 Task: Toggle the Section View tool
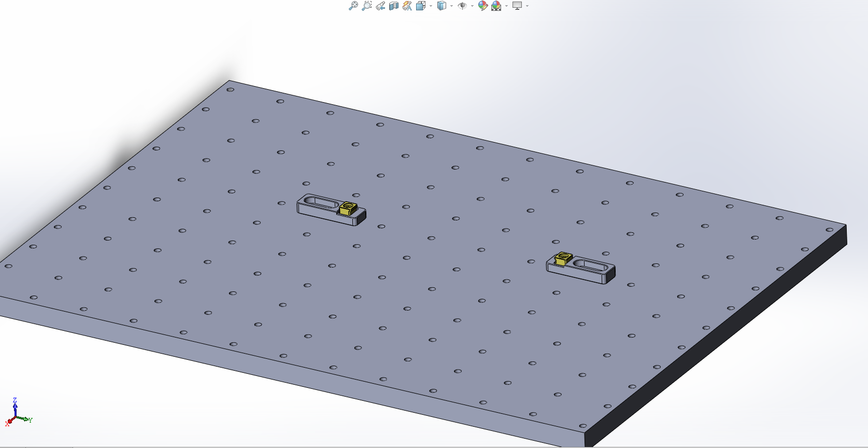(394, 6)
